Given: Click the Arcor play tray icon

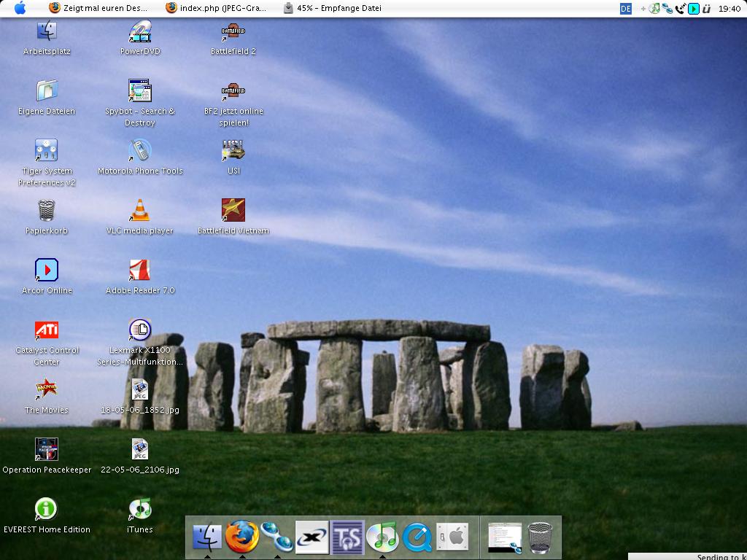Looking at the screenshot, I should click(694, 9).
